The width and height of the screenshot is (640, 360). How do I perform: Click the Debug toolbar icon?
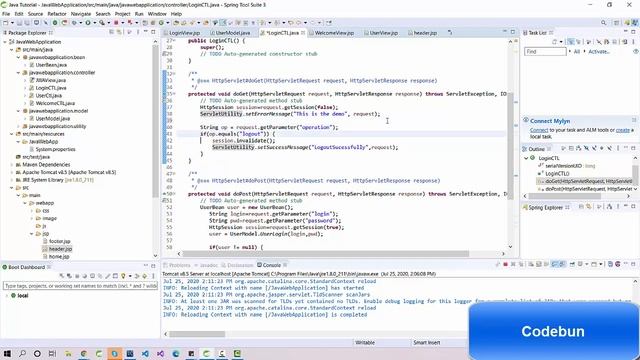pyautogui.click(x=74, y=23)
